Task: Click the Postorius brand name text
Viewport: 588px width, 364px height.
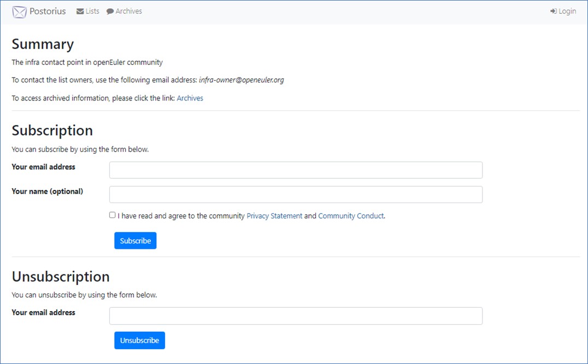Action: 48,11
